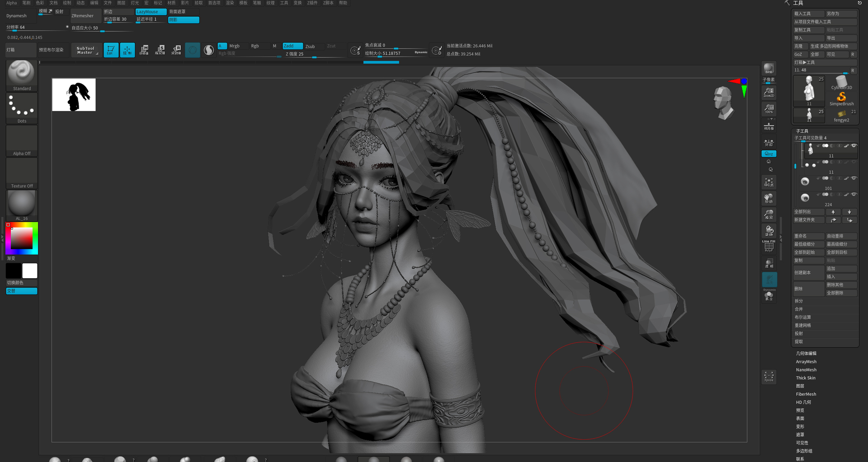The height and width of the screenshot is (462, 868).
Task: Open the Alpha Off slot
Action: pyautogui.click(x=21, y=141)
